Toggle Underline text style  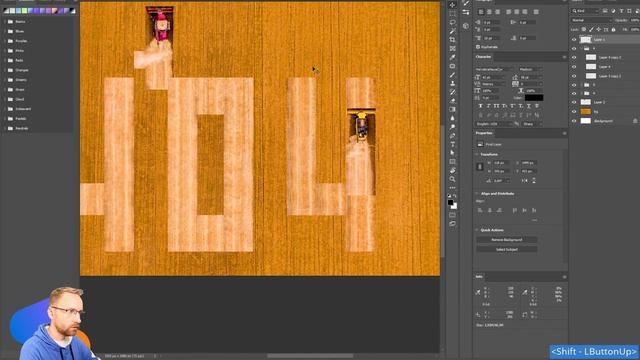coord(529,106)
